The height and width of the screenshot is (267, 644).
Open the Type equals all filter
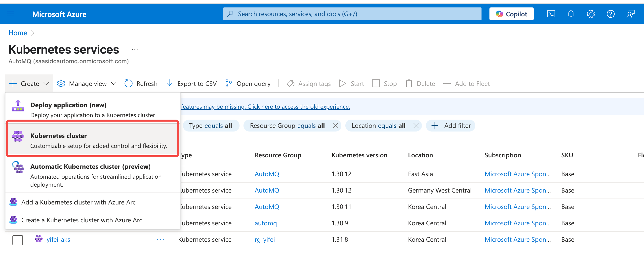click(210, 126)
